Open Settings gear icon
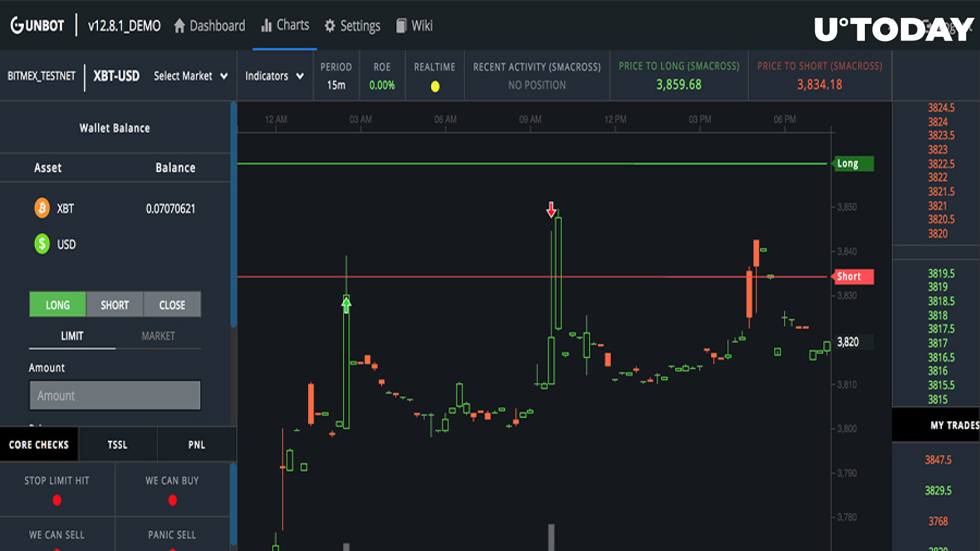980x551 pixels. (330, 26)
